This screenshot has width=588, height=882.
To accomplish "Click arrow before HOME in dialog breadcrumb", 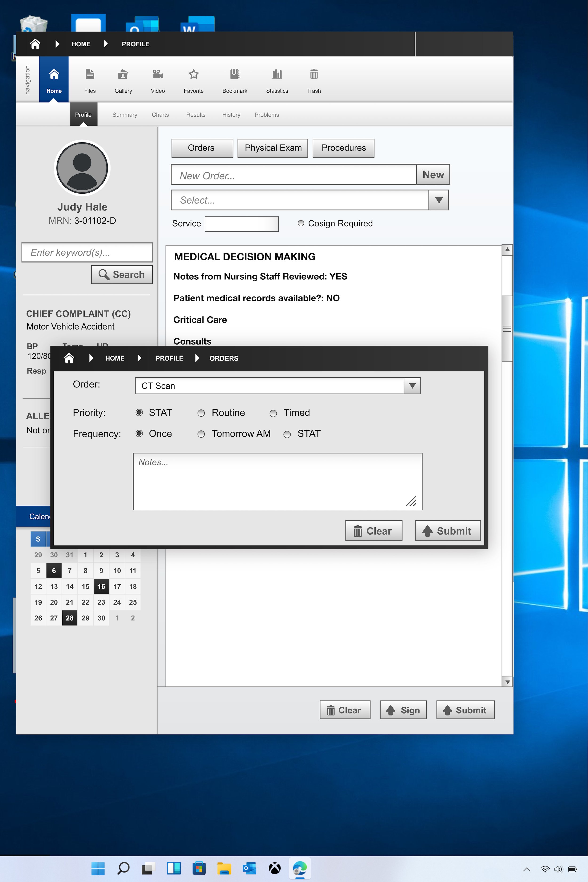I will coord(91,358).
